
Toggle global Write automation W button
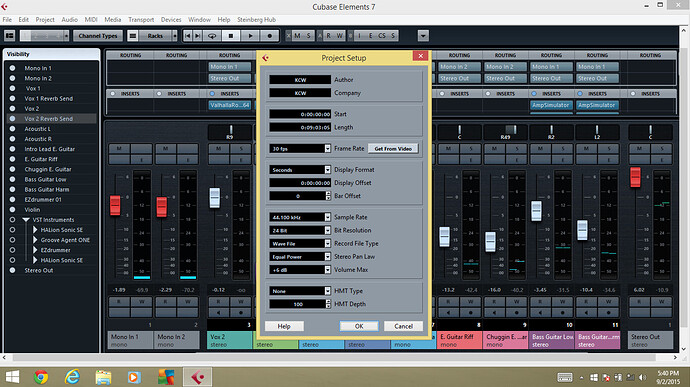(x=339, y=36)
